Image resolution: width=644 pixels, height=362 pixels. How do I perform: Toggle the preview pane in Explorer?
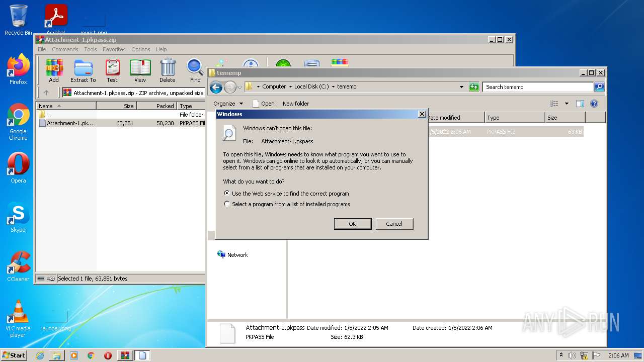(x=580, y=104)
